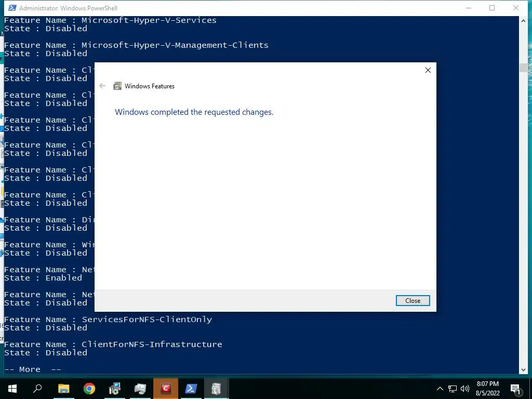532x399 pixels.
Task: Click ServicesForNFS-ClientOnly feature name line
Action: pos(108,320)
